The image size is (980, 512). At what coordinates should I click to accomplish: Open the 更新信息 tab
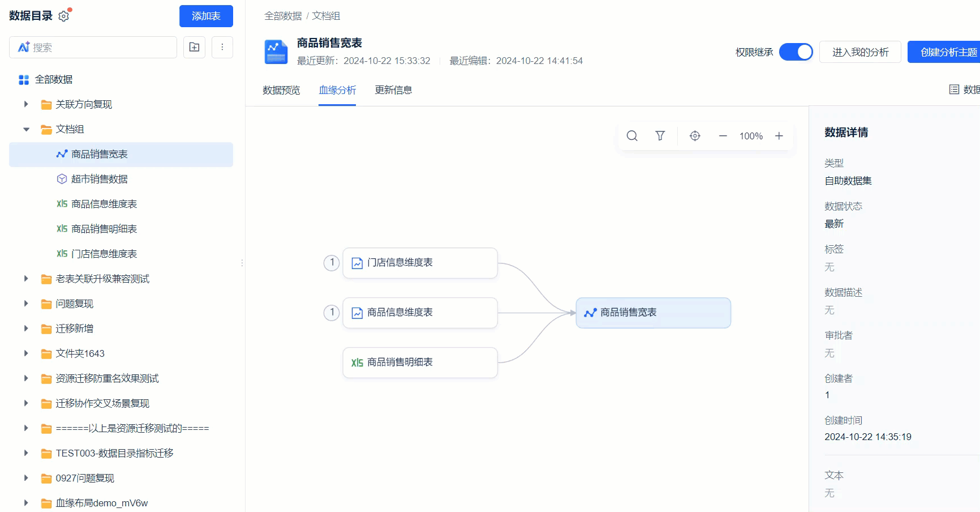pyautogui.click(x=393, y=90)
